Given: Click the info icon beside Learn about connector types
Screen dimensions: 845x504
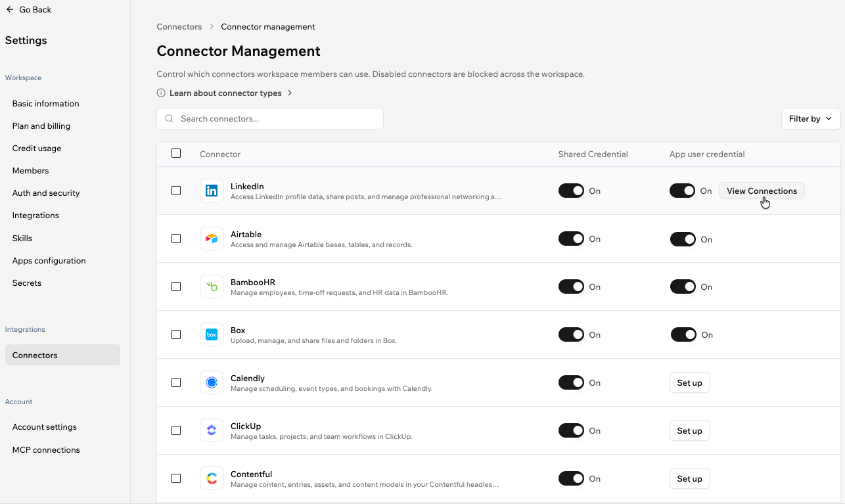Looking at the screenshot, I should click(x=161, y=93).
